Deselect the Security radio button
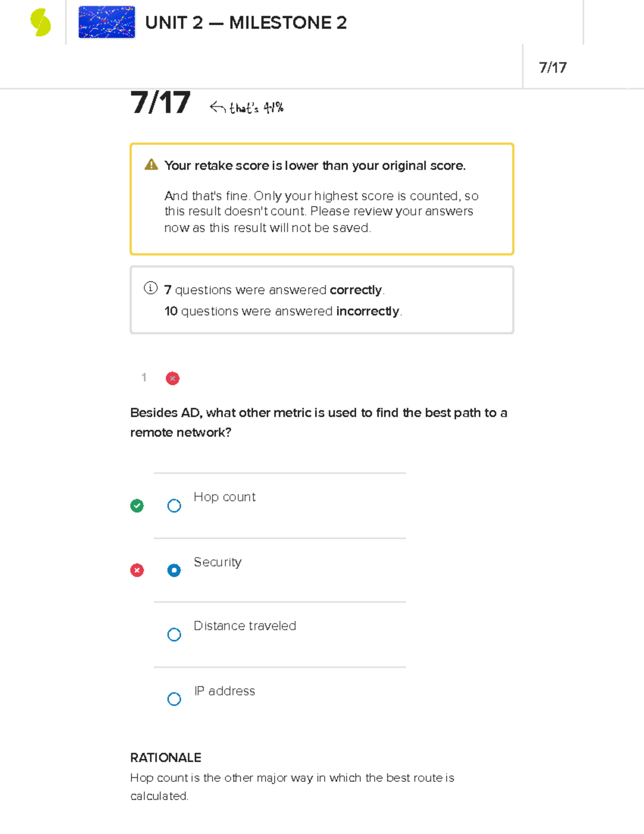 point(174,570)
